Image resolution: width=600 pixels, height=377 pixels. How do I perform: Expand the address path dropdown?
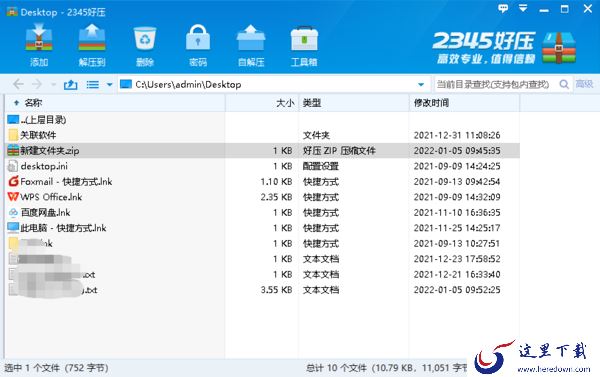421,85
